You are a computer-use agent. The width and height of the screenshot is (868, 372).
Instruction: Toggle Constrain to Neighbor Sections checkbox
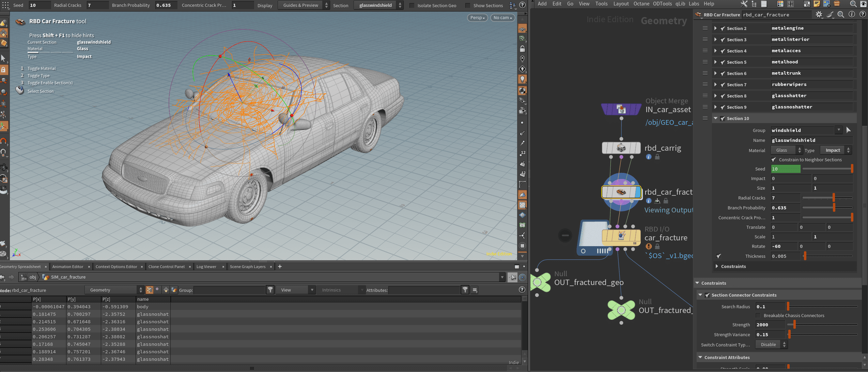(774, 160)
